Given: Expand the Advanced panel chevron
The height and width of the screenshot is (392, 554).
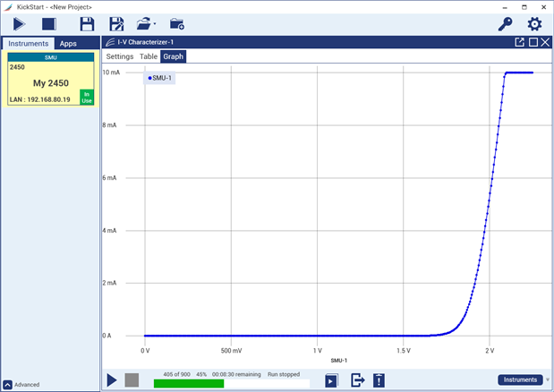Looking at the screenshot, I should pyautogui.click(x=7, y=385).
